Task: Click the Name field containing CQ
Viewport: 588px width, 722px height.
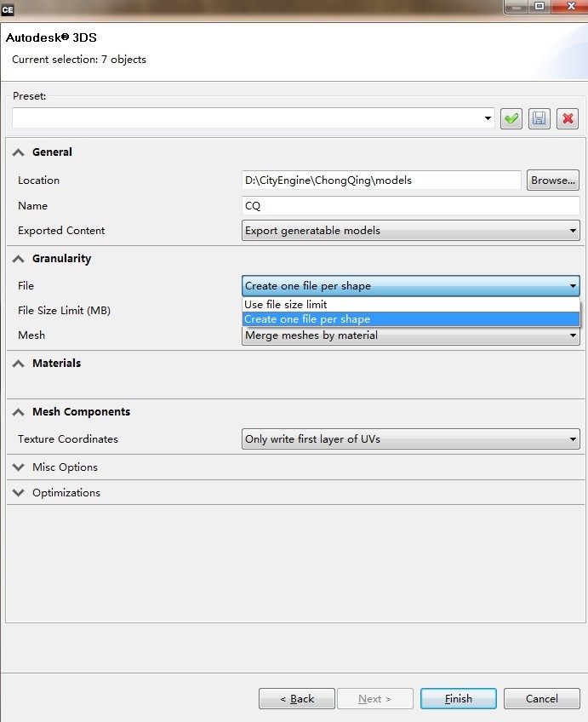Action: (x=410, y=205)
